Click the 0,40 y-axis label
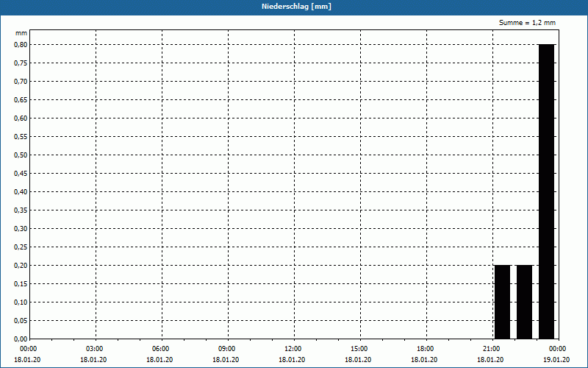This screenshot has width=588, height=368. click(21, 192)
